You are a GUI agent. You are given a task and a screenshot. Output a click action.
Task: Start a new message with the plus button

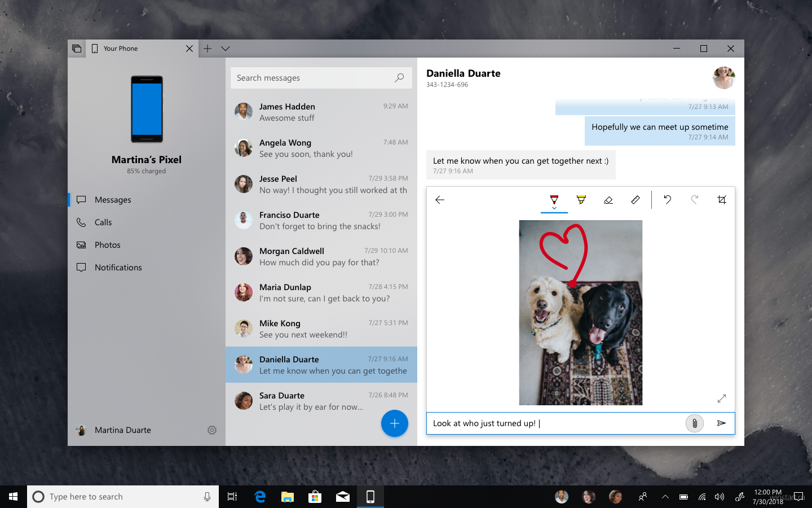pos(395,423)
